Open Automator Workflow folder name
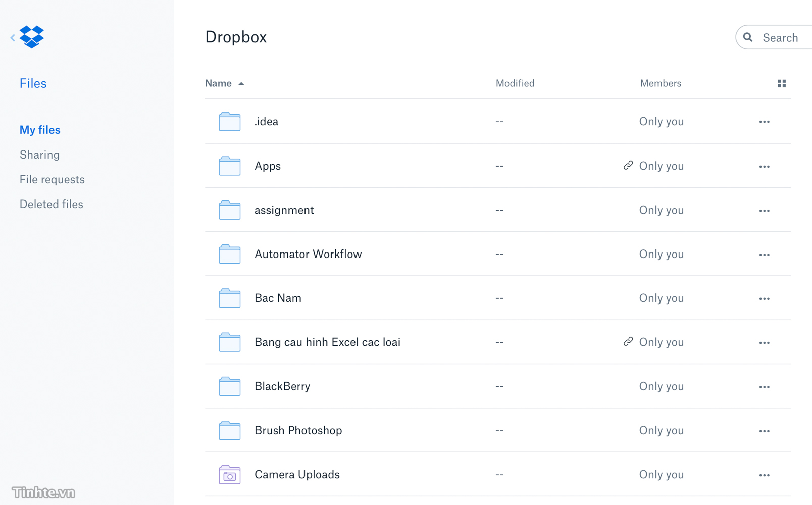Screen dimensions: 812x505 point(308,254)
